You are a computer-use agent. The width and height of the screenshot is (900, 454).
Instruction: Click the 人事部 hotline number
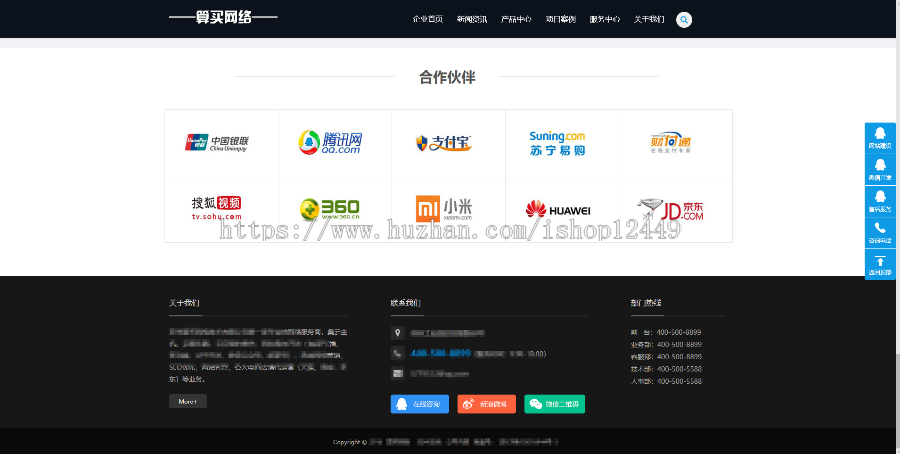pos(679,381)
